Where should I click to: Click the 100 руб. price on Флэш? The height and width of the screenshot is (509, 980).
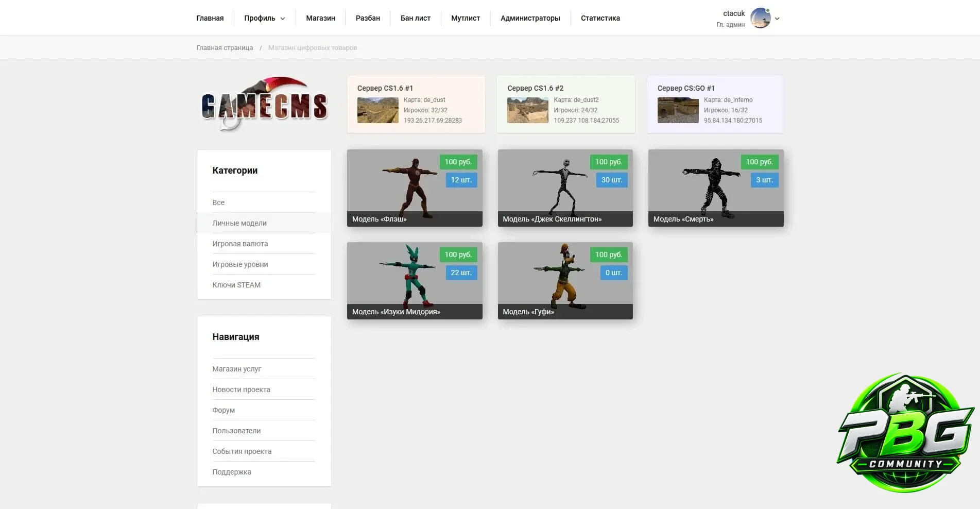click(458, 162)
